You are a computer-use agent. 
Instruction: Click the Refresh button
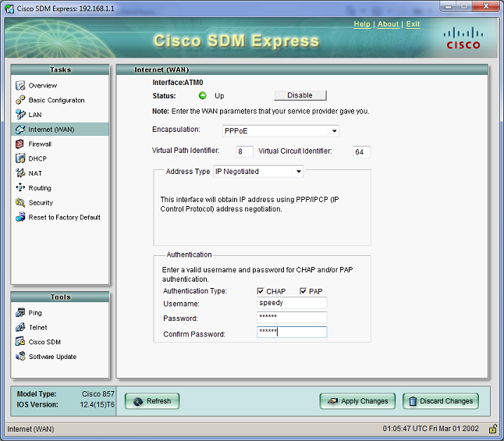(x=152, y=401)
